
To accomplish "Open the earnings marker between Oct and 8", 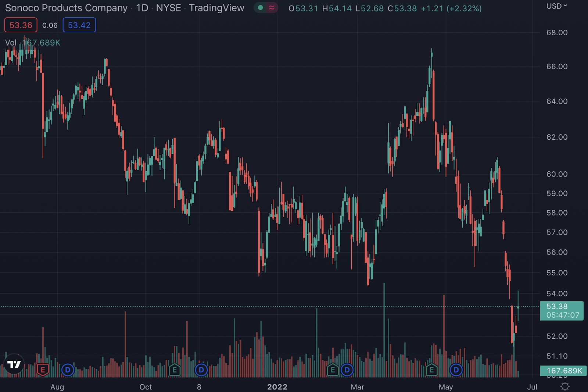I will 175,370.
